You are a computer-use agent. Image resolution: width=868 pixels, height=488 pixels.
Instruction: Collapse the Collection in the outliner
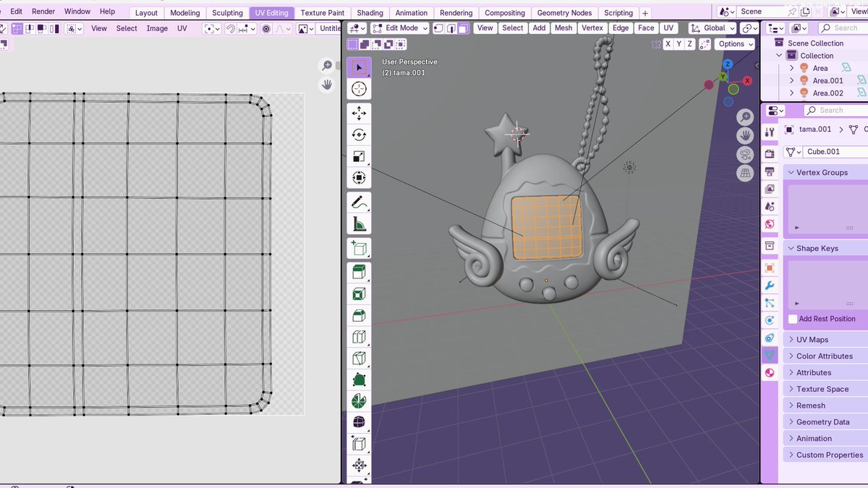(x=779, y=56)
